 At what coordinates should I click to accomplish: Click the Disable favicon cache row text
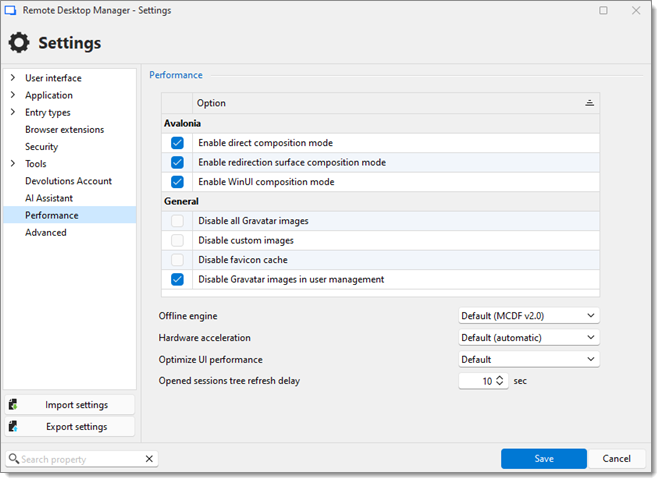[x=243, y=260]
